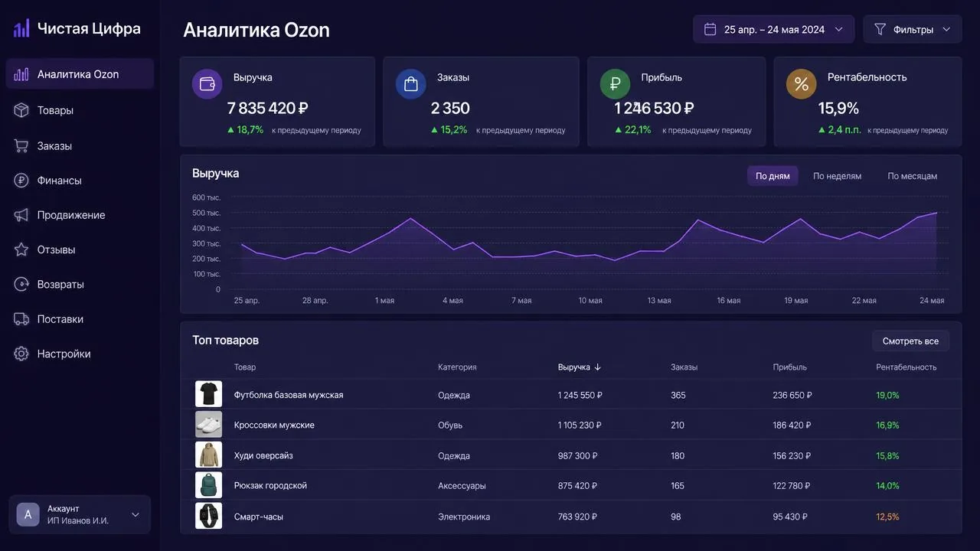This screenshot has width=980, height=551.
Task: Click the shopping bag icon on the Заказы card
Action: tap(410, 83)
